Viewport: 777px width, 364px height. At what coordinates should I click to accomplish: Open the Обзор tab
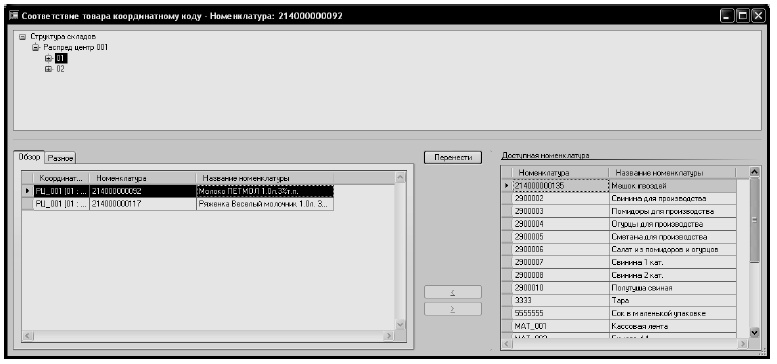click(x=30, y=156)
